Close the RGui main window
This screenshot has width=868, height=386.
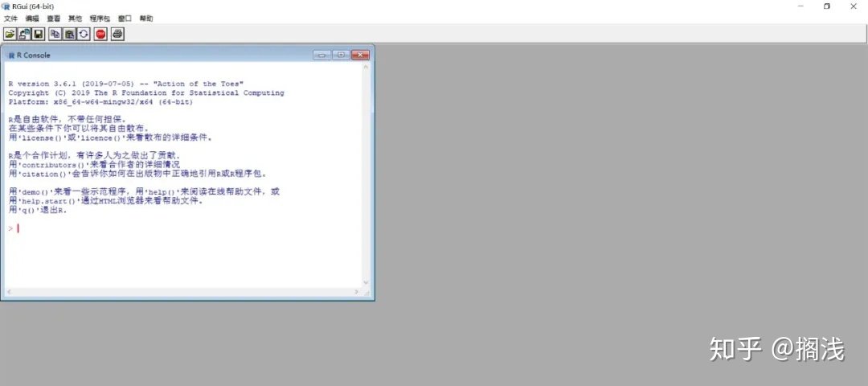point(853,6)
